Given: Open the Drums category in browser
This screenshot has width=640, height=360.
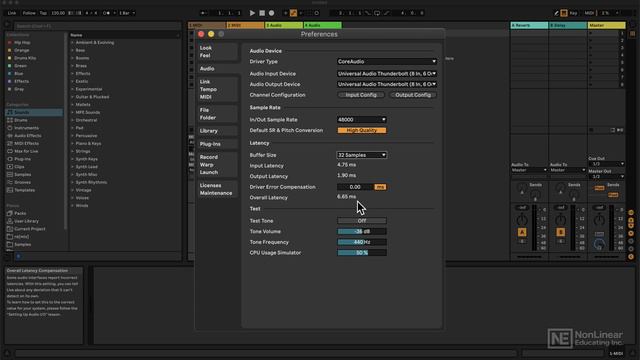Looking at the screenshot, I should click(20, 120).
